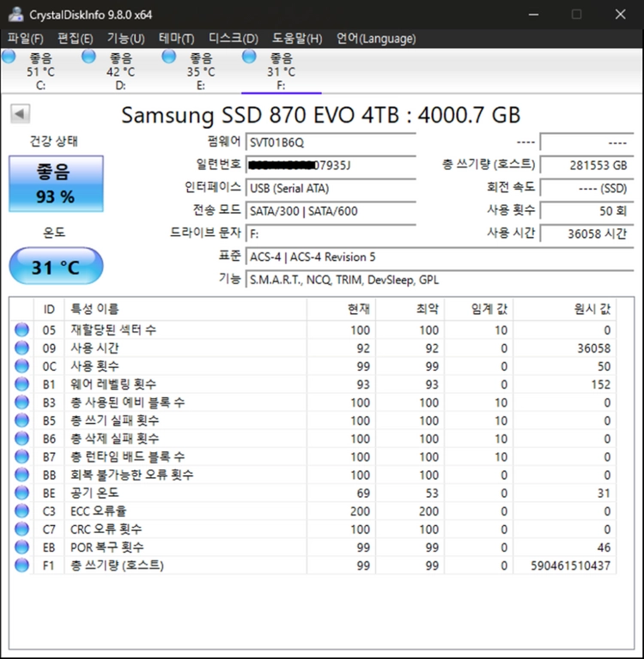
Task: Click raw value 590461510437
Action: coord(570,565)
